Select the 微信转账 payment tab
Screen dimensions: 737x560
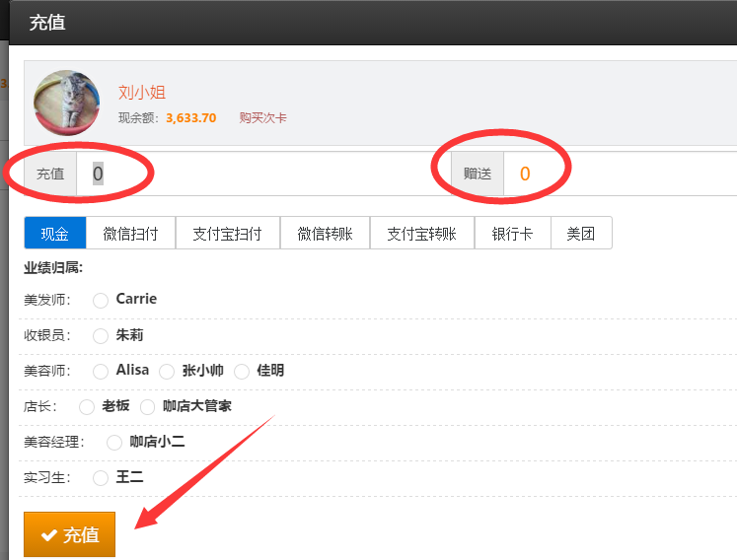pyautogui.click(x=326, y=233)
